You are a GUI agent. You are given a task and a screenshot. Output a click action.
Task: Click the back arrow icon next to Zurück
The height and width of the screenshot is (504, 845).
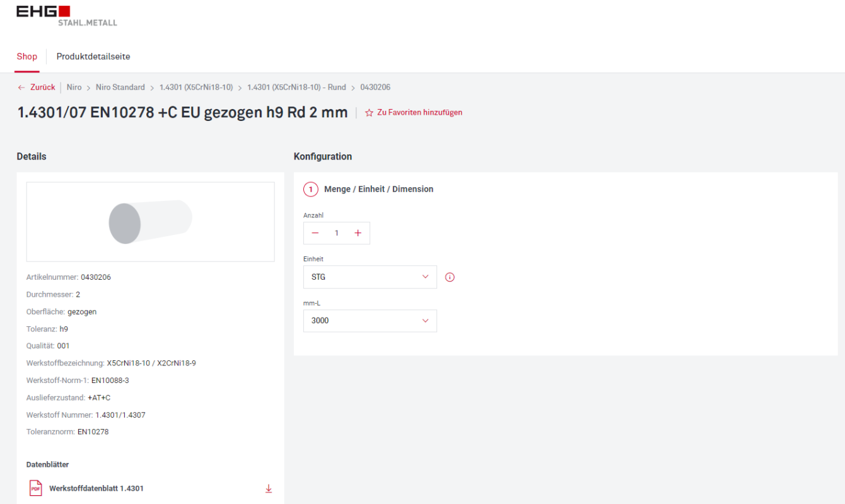point(21,88)
